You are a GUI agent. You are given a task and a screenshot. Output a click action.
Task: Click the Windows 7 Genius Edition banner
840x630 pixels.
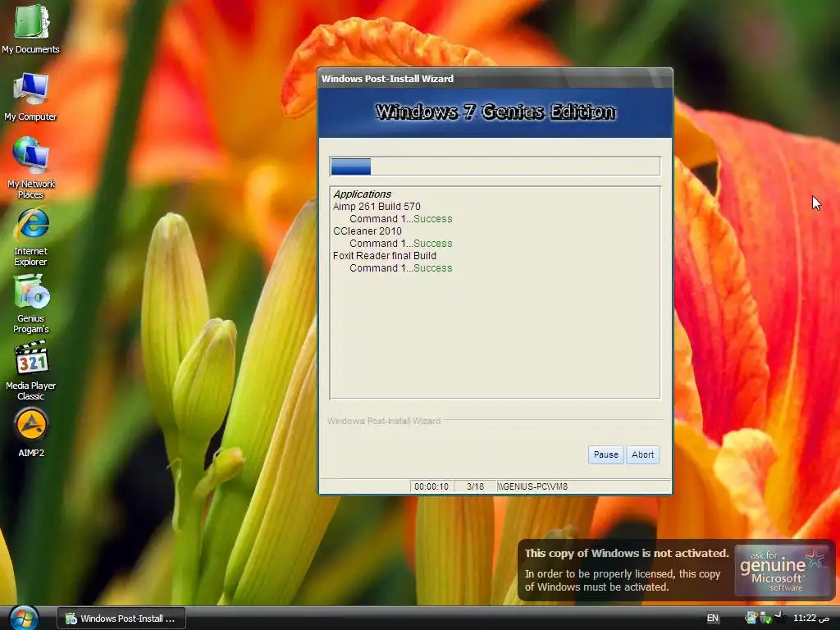(495, 112)
